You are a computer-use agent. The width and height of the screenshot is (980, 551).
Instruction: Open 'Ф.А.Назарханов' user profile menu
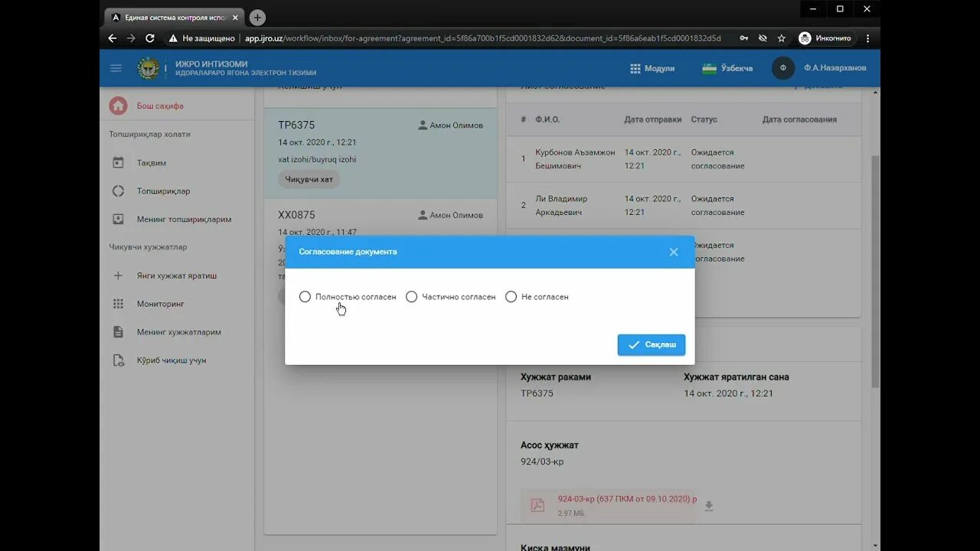click(x=835, y=68)
